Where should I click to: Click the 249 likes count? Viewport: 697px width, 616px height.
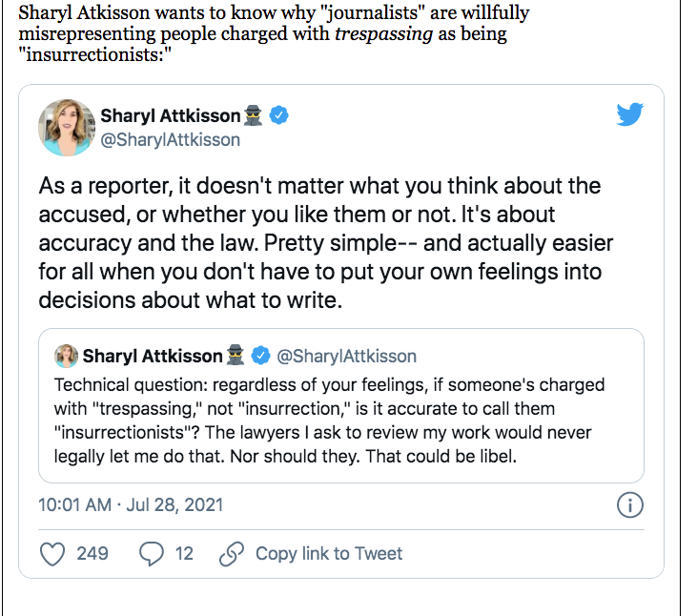pyautogui.click(x=92, y=554)
